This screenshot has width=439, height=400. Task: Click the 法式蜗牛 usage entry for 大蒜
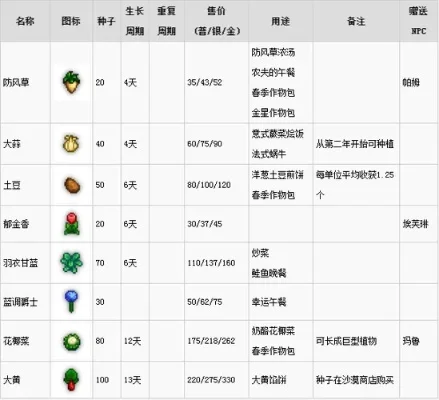[x=269, y=154]
